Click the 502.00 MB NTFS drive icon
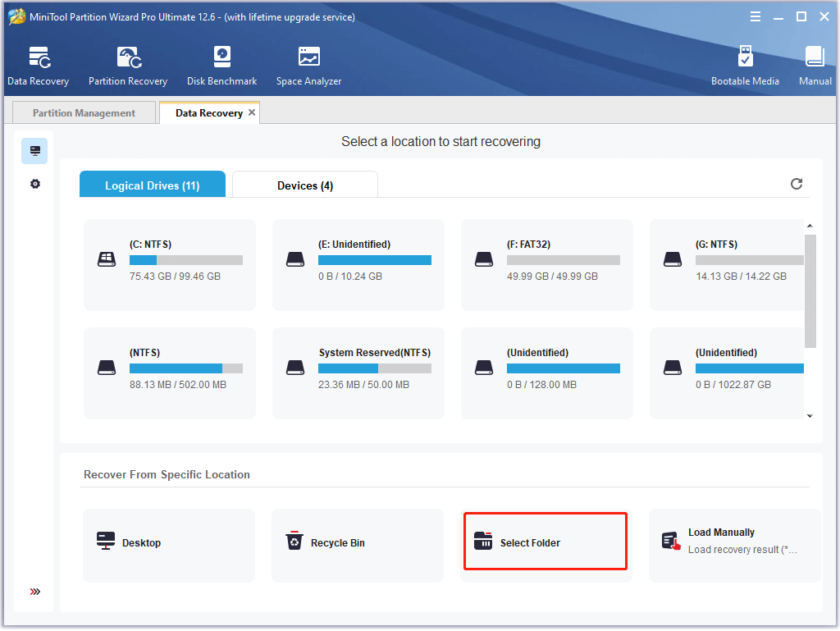840x631 pixels. (107, 368)
